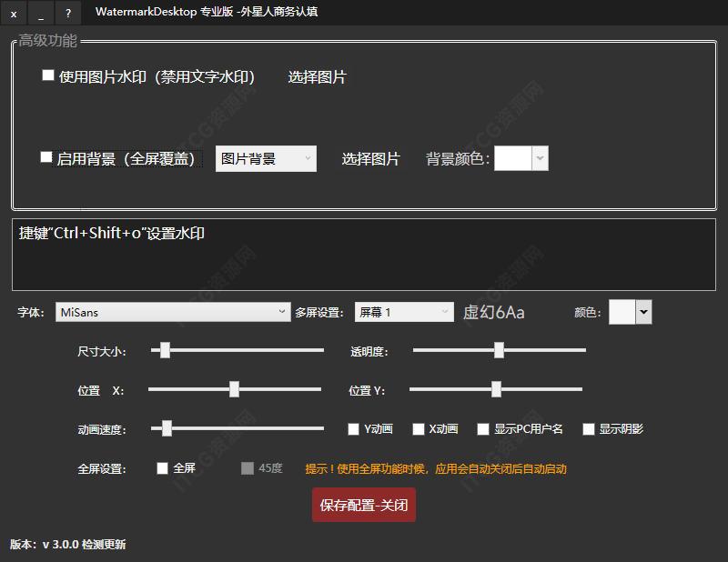Enable the Y动画 checkbox
The height and width of the screenshot is (562, 728).
click(x=353, y=428)
